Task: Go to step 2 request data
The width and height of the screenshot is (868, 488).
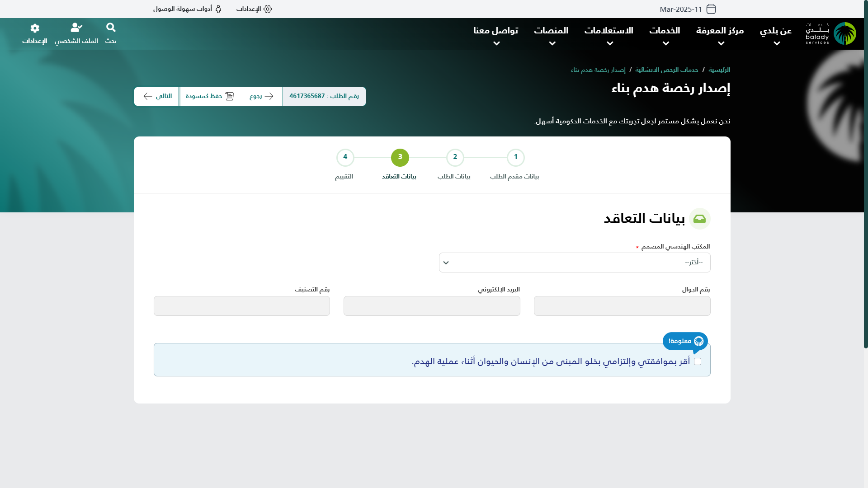Action: [455, 158]
